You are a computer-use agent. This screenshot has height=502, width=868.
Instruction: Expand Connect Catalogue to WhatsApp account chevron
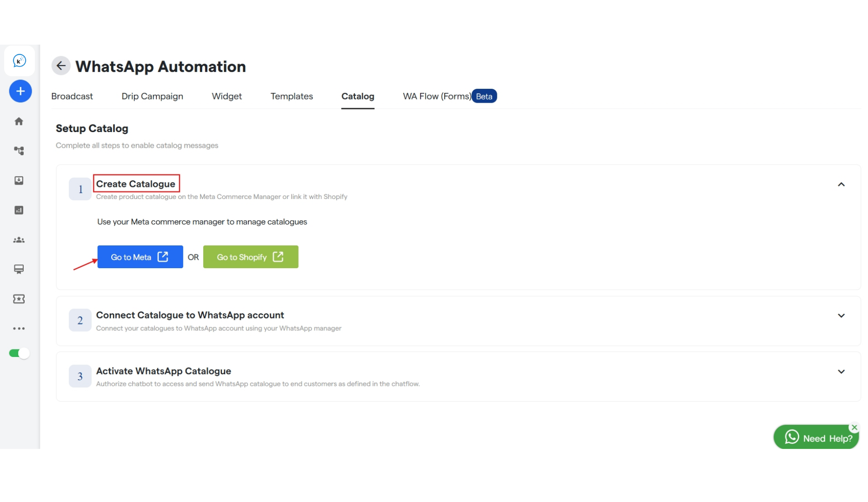841,316
